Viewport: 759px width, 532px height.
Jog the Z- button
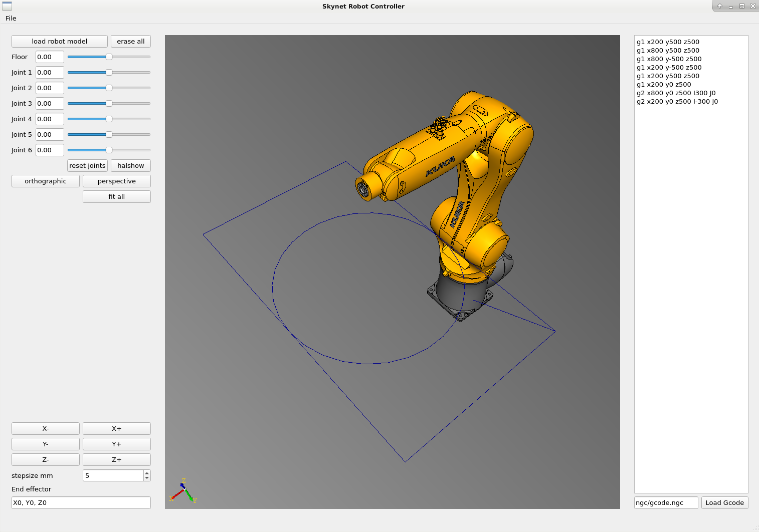46,460
